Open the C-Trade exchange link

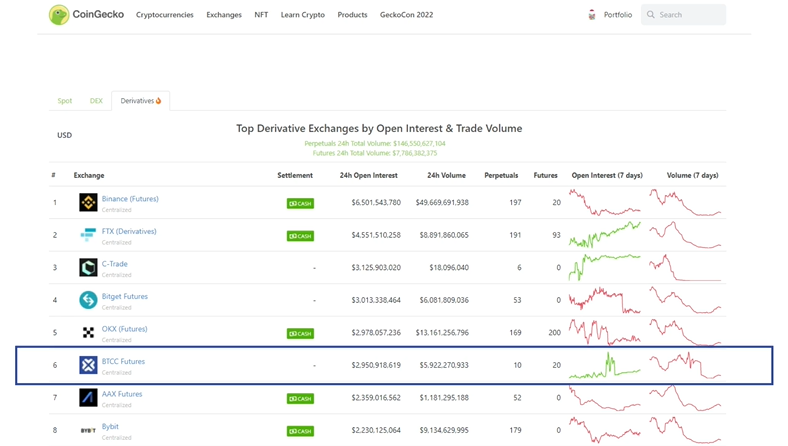pyautogui.click(x=115, y=263)
